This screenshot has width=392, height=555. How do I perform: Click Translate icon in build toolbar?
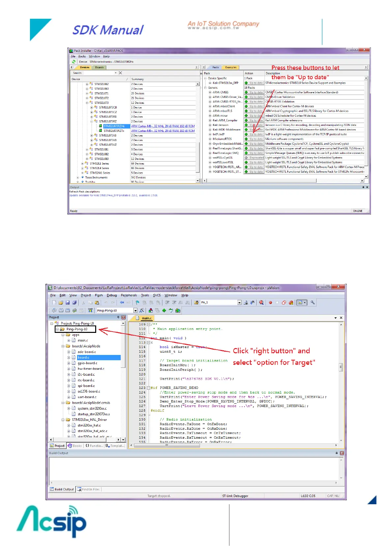54,310
